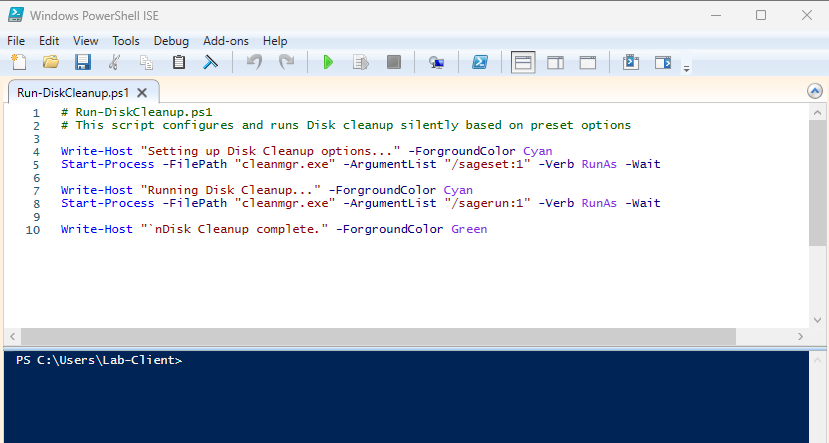This screenshot has width=829, height=443.
Task: Undo the last edit
Action: tap(254, 62)
